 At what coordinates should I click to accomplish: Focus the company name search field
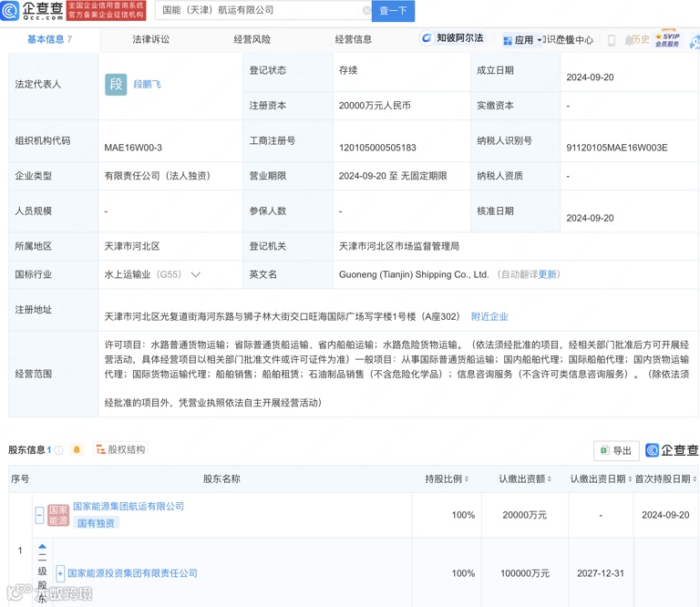click(262, 10)
